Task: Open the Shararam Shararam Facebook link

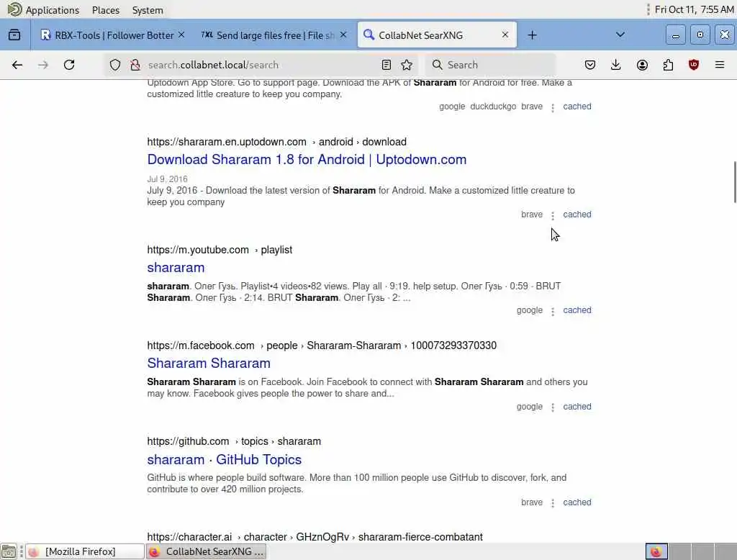Action: tap(209, 363)
